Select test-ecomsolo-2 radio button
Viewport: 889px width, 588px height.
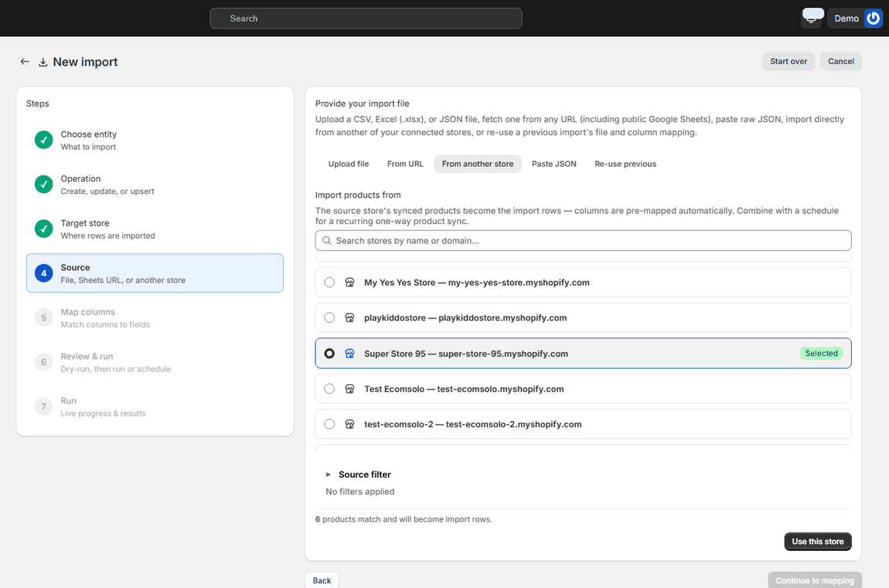(329, 424)
